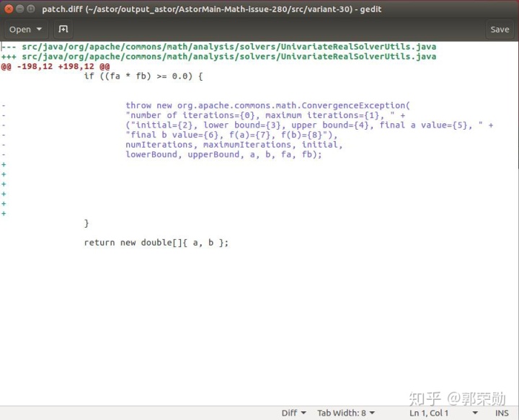Close the gedit window
The height and width of the screenshot is (420, 519).
9,9
